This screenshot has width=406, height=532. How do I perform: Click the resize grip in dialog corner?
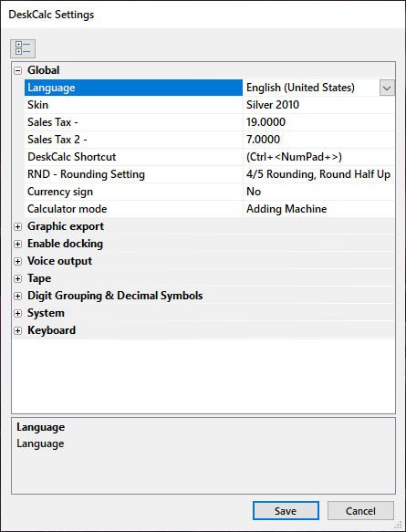tap(399, 525)
